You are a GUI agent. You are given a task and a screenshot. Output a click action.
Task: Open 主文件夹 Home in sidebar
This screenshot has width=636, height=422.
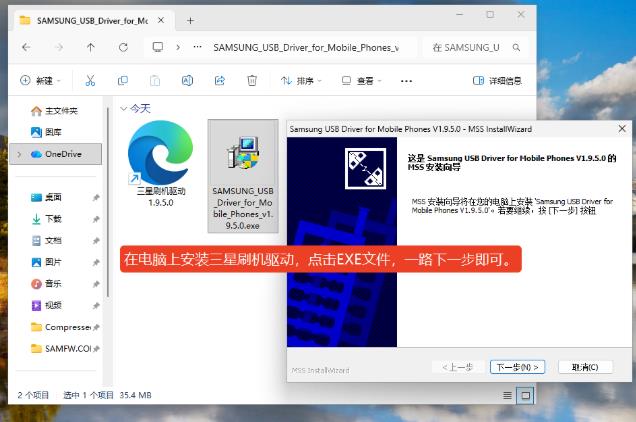click(54, 111)
